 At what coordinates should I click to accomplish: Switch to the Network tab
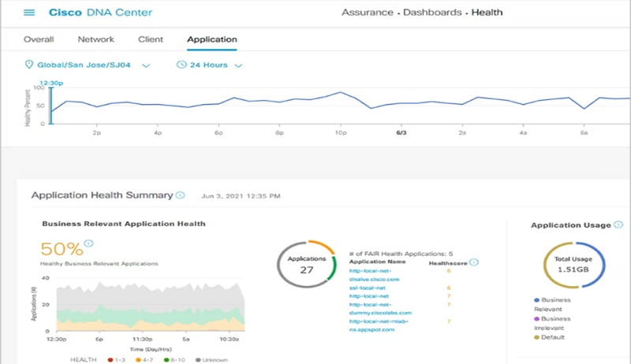click(x=95, y=39)
